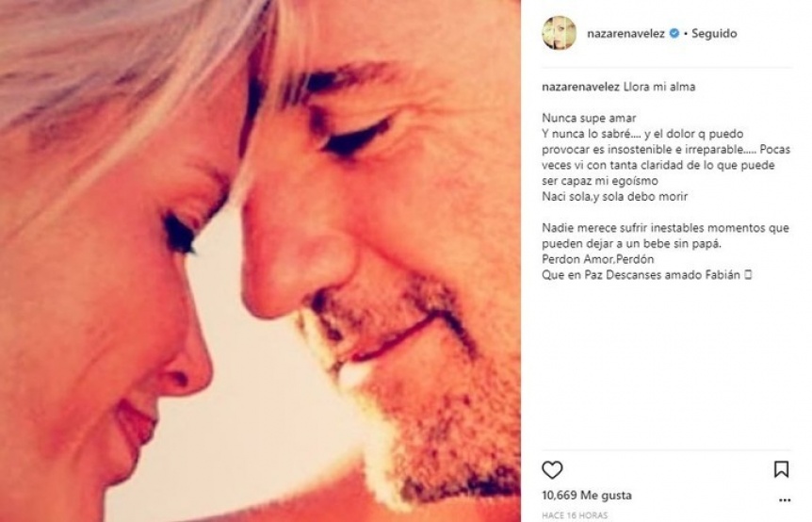Click the post photo of the couple

(261, 261)
